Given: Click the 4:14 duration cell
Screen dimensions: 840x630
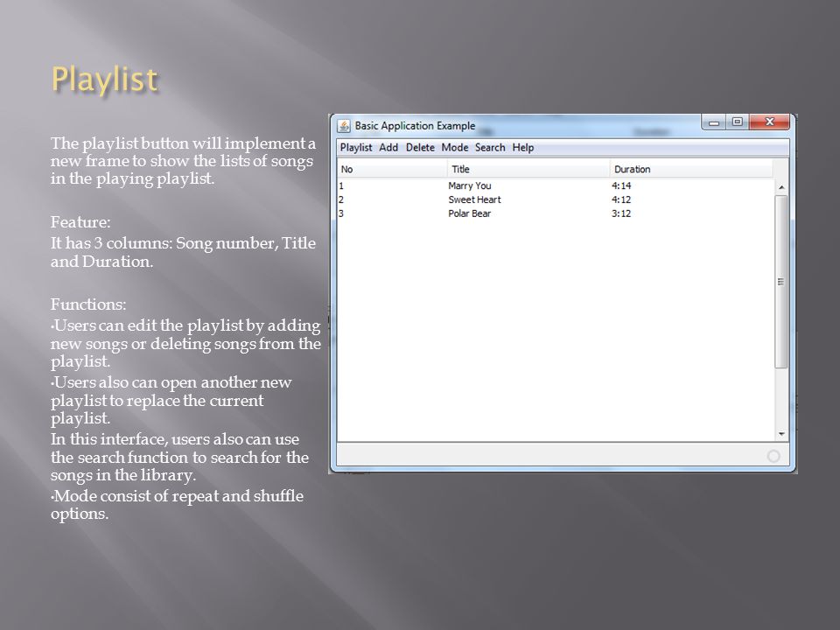Looking at the screenshot, I should point(621,185).
